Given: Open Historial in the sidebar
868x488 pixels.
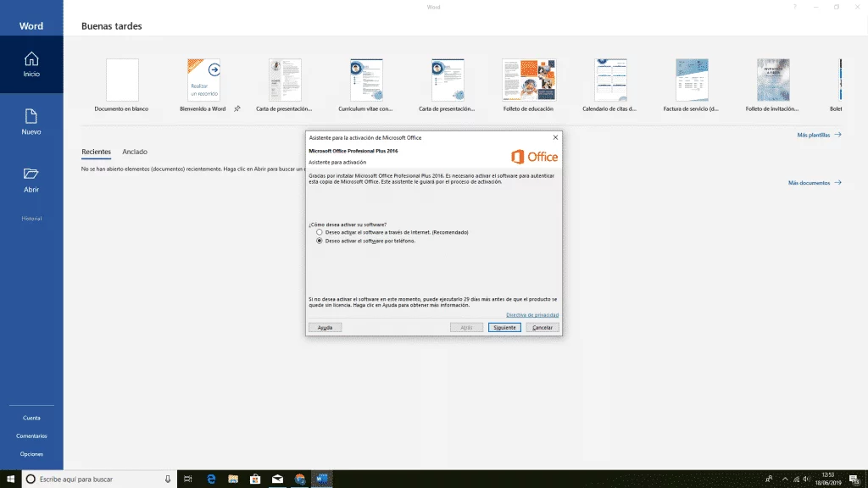Looking at the screenshot, I should [31, 218].
